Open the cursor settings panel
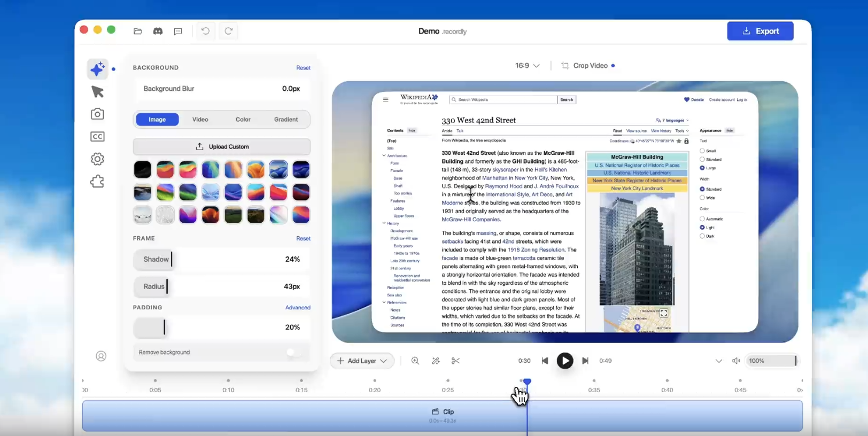The width and height of the screenshot is (868, 436). coord(97,92)
